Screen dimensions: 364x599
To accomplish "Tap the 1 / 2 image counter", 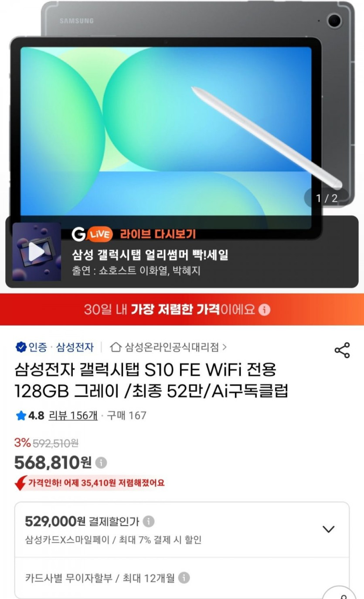I will point(327,198).
